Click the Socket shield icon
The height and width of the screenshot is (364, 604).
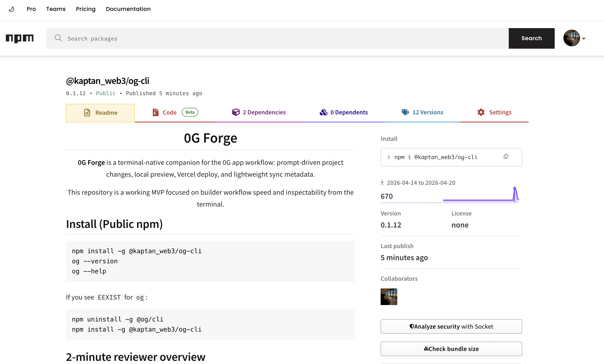pos(412,326)
